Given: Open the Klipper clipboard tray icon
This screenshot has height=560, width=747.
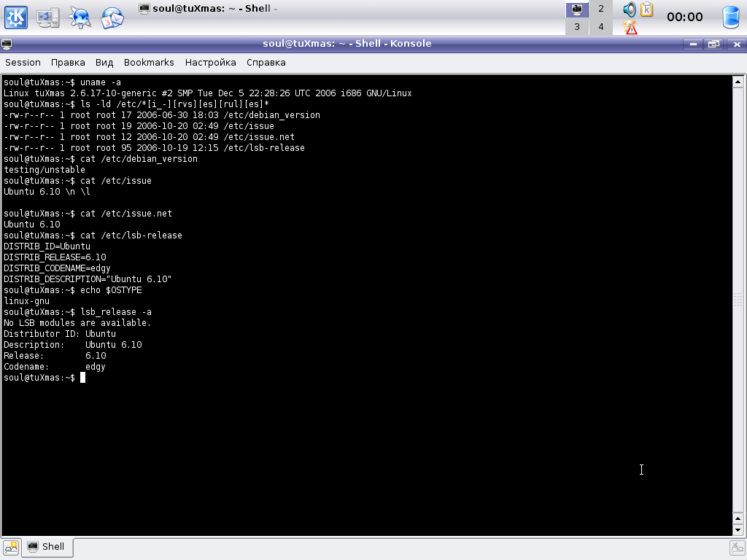Looking at the screenshot, I should 647,9.
